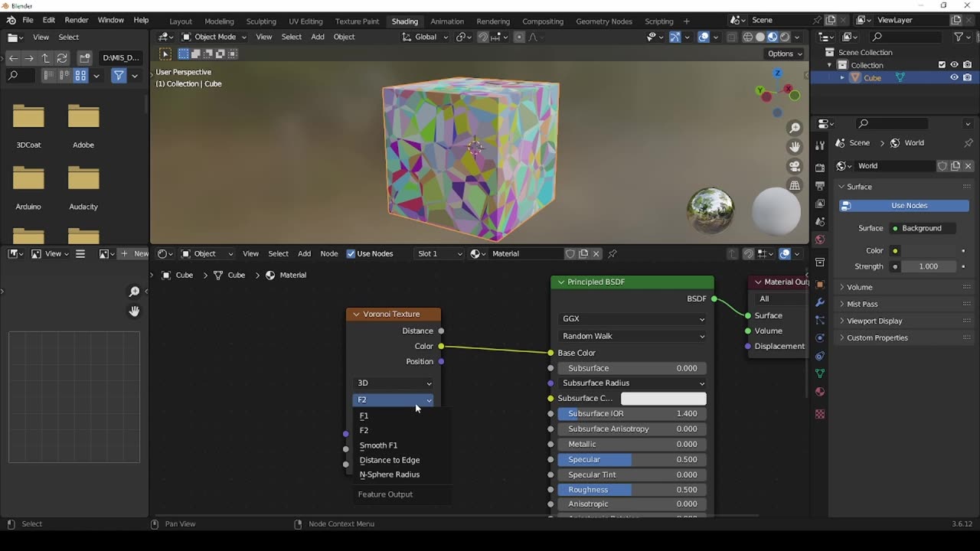
Task: Toggle viewport gizmos visibility
Action: (675, 37)
